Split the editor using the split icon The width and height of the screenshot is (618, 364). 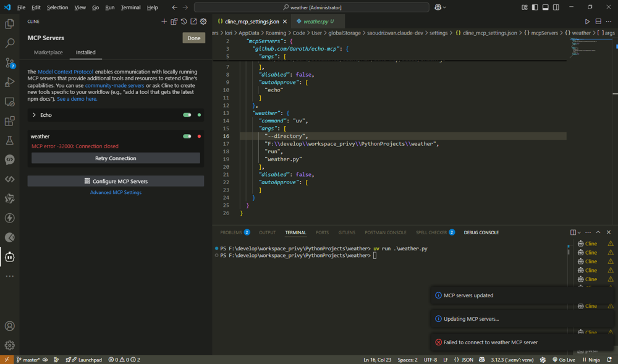[598, 22]
